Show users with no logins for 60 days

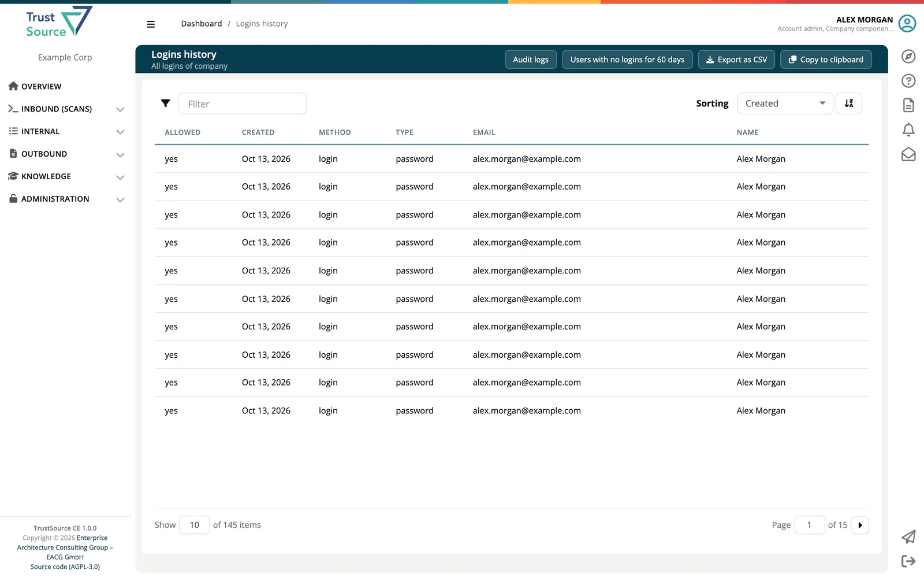pos(627,60)
